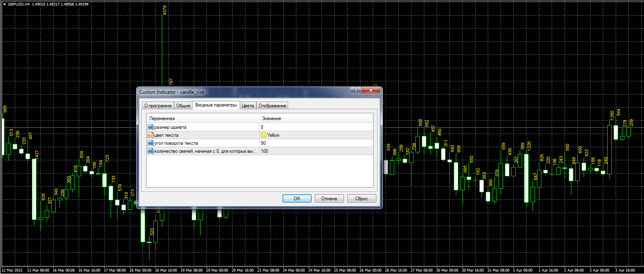Select the rotation angle value 90
Viewport: 644px width, 274px height.
point(263,143)
